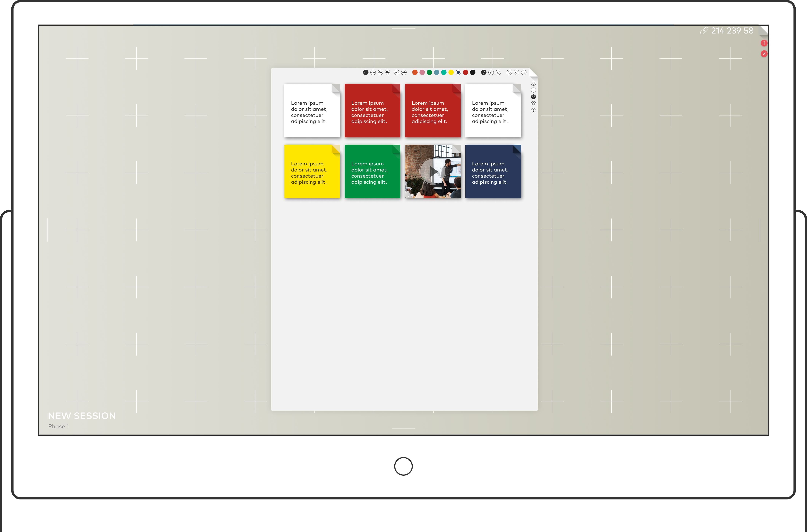Click the folded corner of green note

[x=396, y=149]
